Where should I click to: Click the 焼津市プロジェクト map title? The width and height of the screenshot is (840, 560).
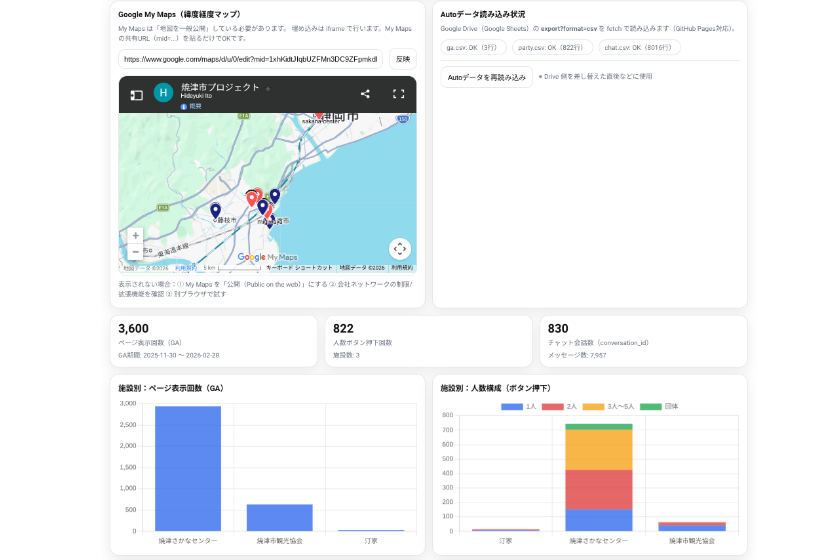pyautogui.click(x=220, y=87)
